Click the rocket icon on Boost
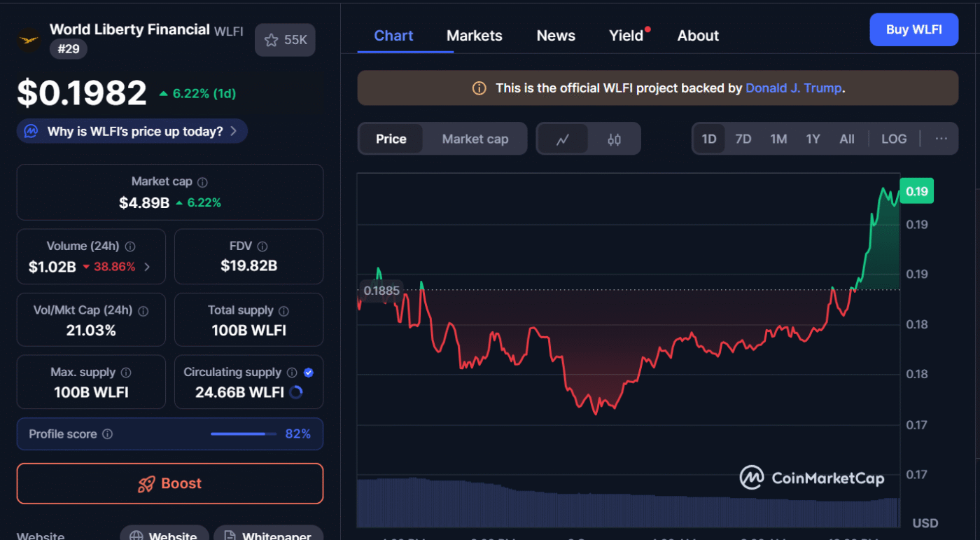Image resolution: width=980 pixels, height=540 pixels. [x=146, y=484]
